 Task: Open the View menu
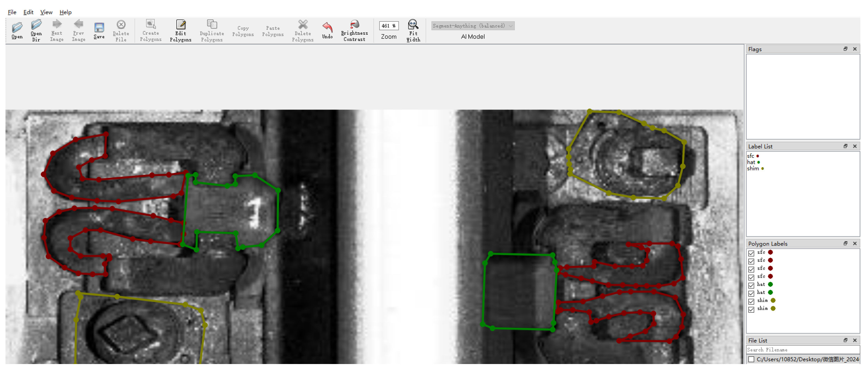46,12
